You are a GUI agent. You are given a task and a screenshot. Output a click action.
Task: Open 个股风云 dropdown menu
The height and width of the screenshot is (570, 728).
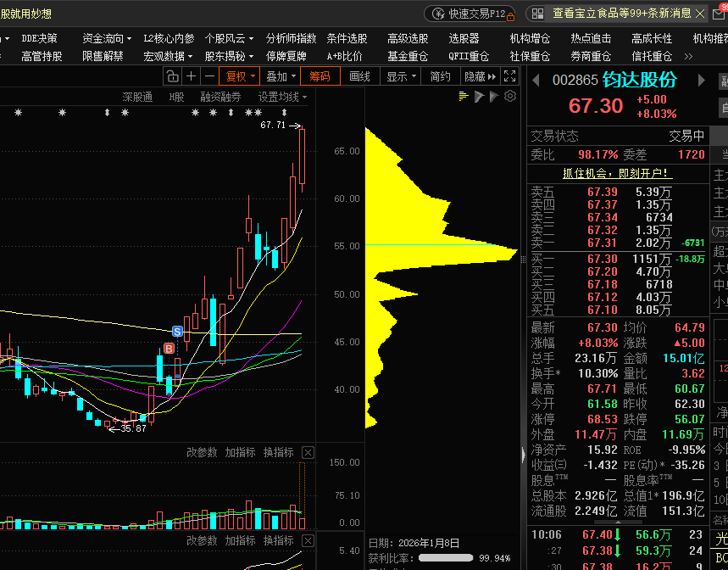point(229,38)
